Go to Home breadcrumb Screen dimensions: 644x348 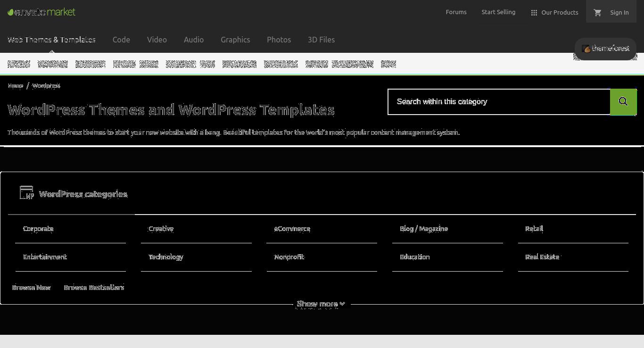click(16, 86)
